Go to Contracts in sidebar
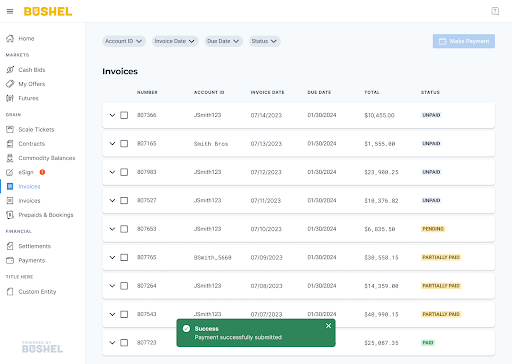Viewport: 512px width, 364px height. point(32,144)
